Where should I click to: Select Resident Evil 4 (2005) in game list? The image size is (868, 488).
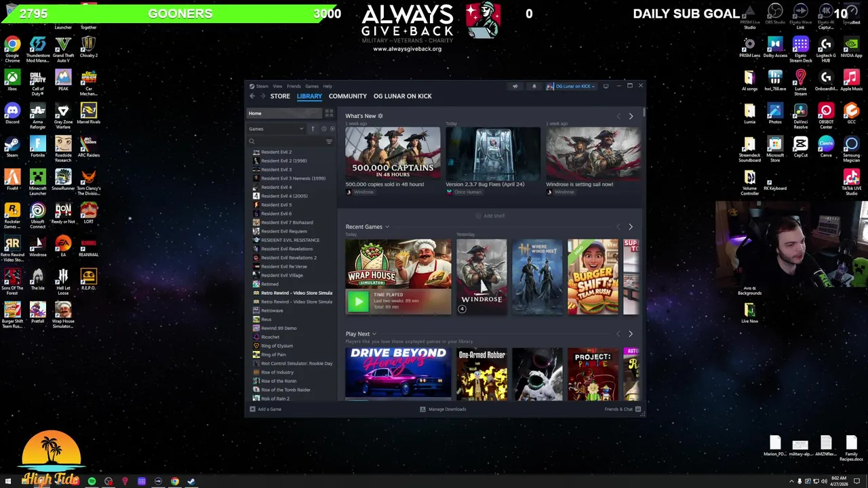284,196
